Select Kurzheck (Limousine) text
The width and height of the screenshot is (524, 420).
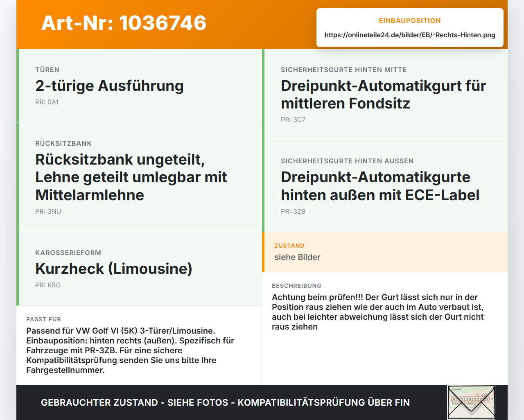[114, 269]
